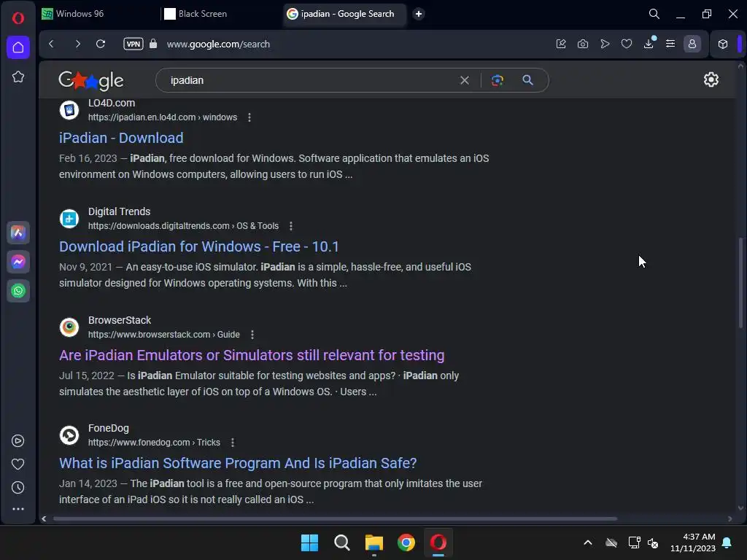Open the extensions cube icon
Image resolution: width=747 pixels, height=560 pixels.
click(723, 44)
